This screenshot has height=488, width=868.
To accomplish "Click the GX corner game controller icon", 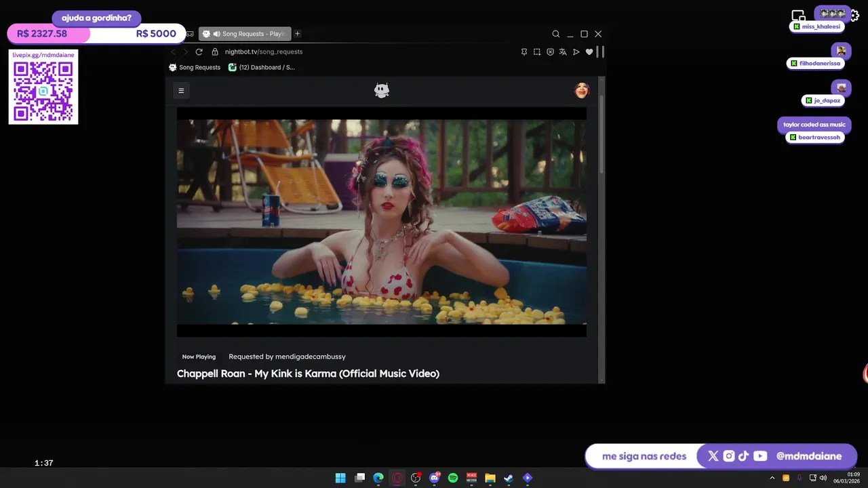I will pos(190,34).
